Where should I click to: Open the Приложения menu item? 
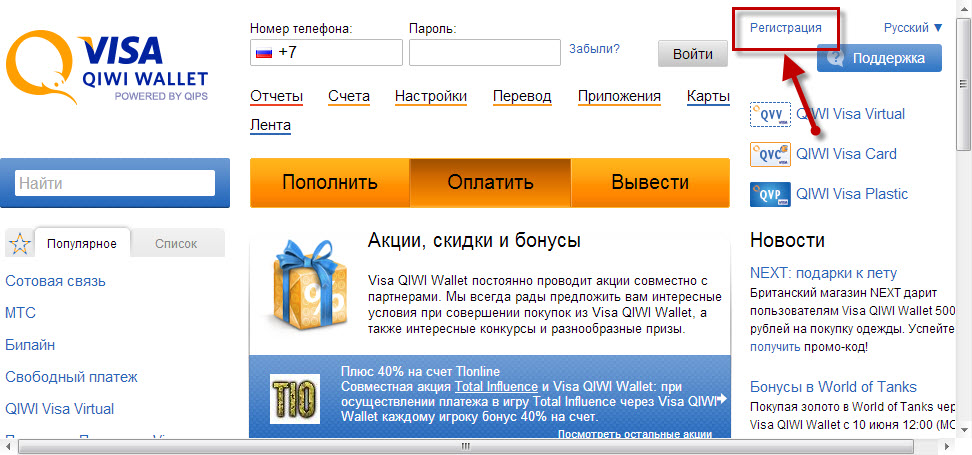pos(619,97)
